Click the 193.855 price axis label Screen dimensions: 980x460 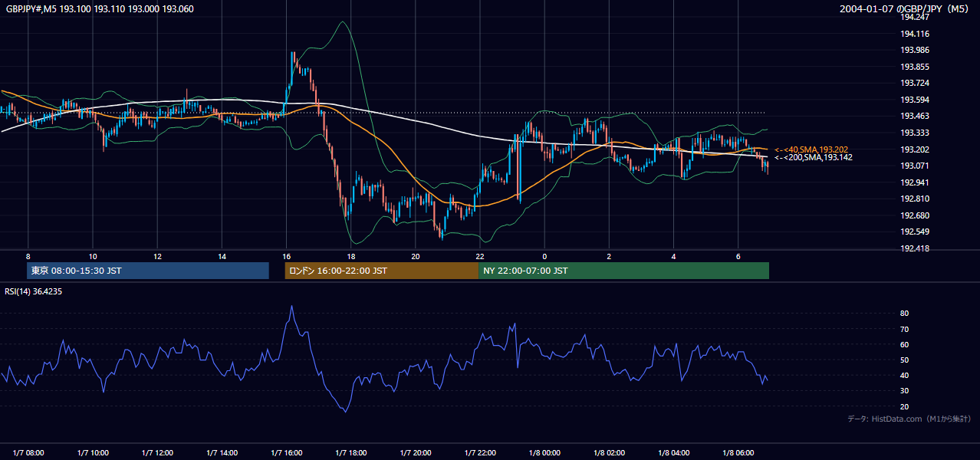click(915, 67)
